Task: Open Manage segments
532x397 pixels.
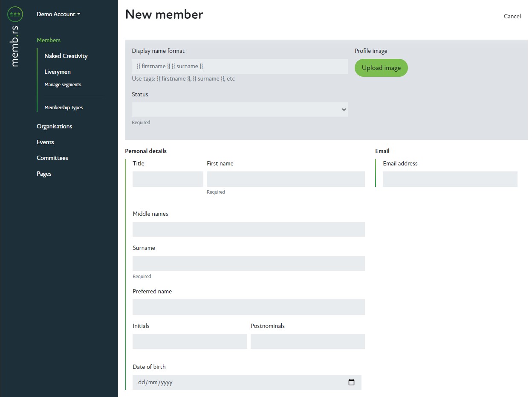Action: point(63,84)
